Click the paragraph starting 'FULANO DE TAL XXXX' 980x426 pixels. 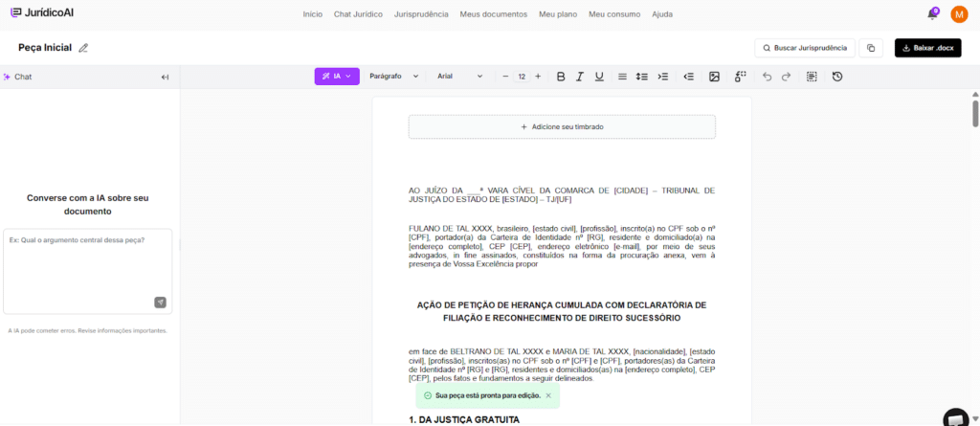coord(562,246)
